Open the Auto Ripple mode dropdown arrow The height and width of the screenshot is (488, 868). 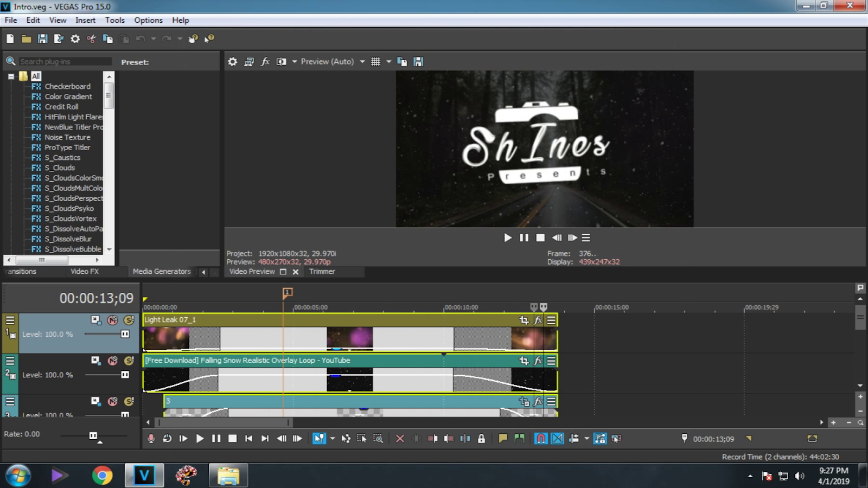pos(586,439)
